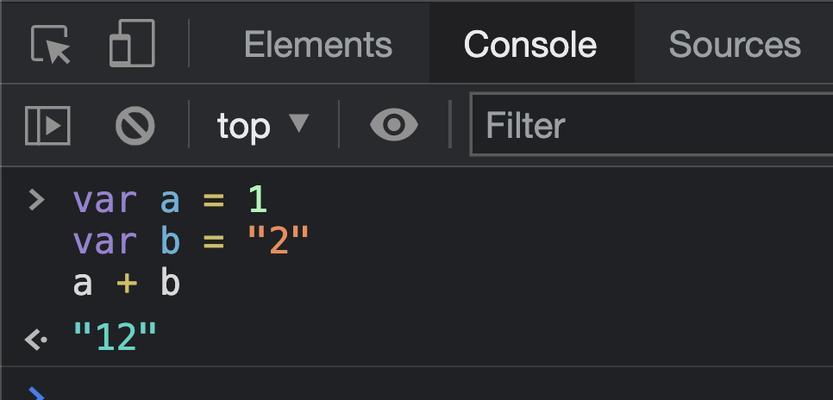Open the Sources tab
Viewport: 833px width, 400px height.
[x=734, y=44]
